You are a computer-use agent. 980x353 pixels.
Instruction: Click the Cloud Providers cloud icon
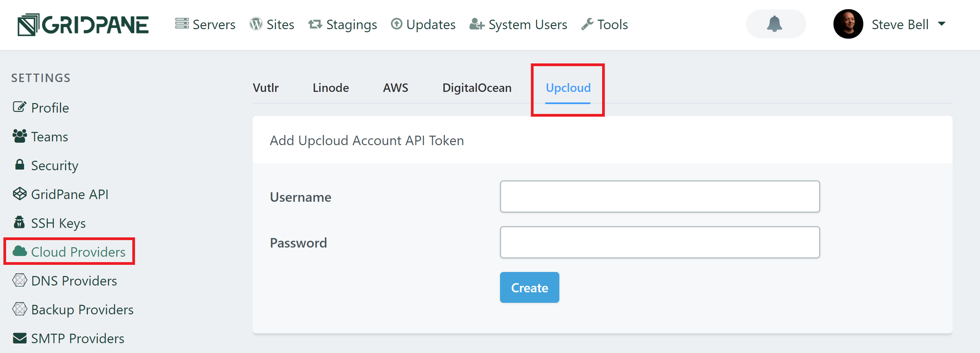[x=19, y=251]
